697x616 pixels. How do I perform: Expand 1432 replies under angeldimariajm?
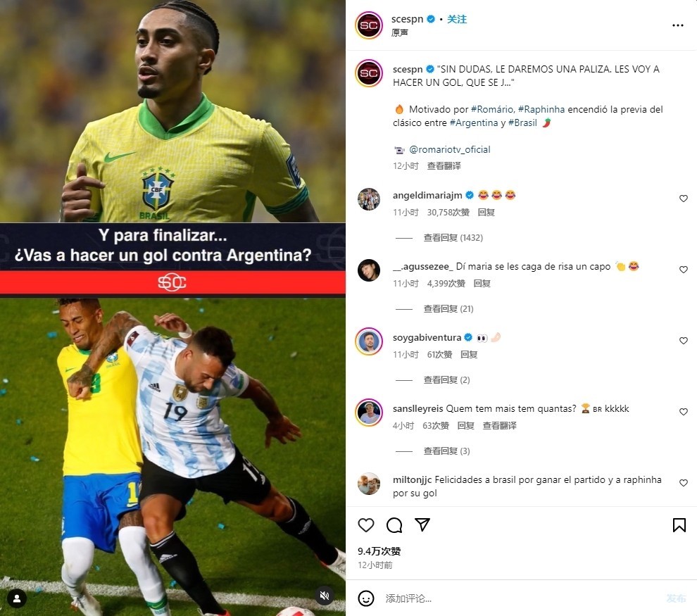tap(453, 238)
